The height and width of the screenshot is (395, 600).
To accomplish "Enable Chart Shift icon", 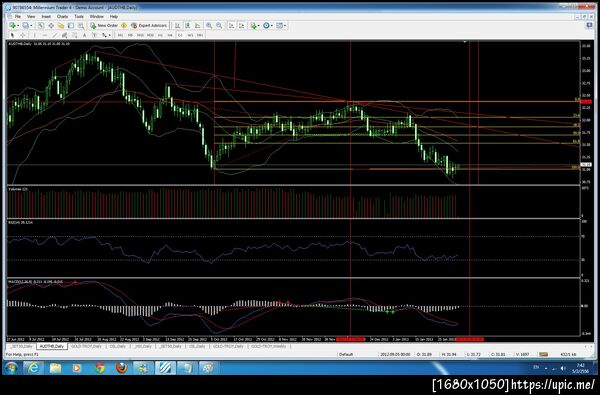I will pyautogui.click(x=242, y=26).
